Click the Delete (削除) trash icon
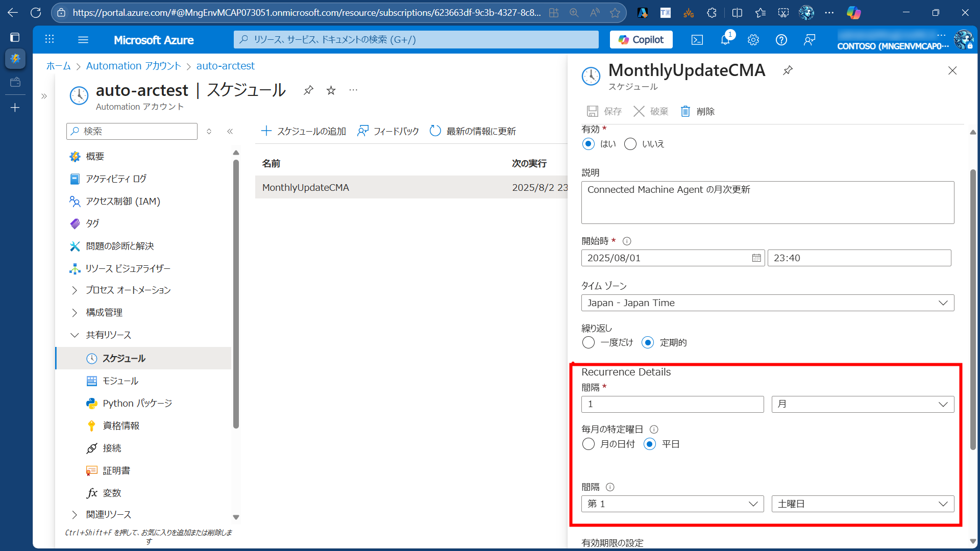The width and height of the screenshot is (980, 551). [x=685, y=111]
